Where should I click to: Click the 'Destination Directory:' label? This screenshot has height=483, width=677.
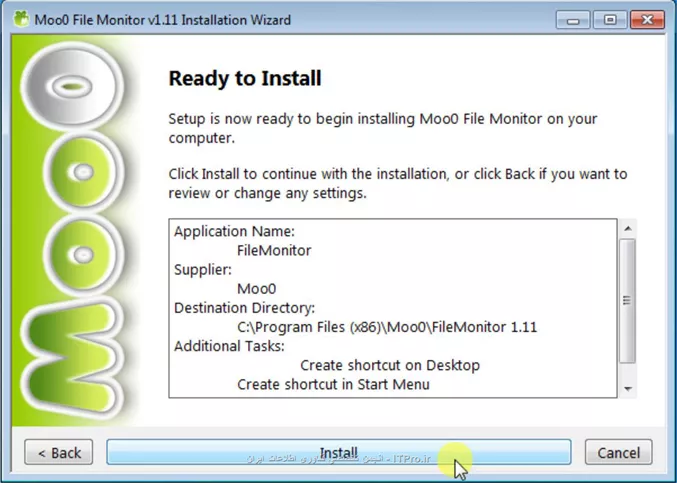pyautogui.click(x=244, y=308)
